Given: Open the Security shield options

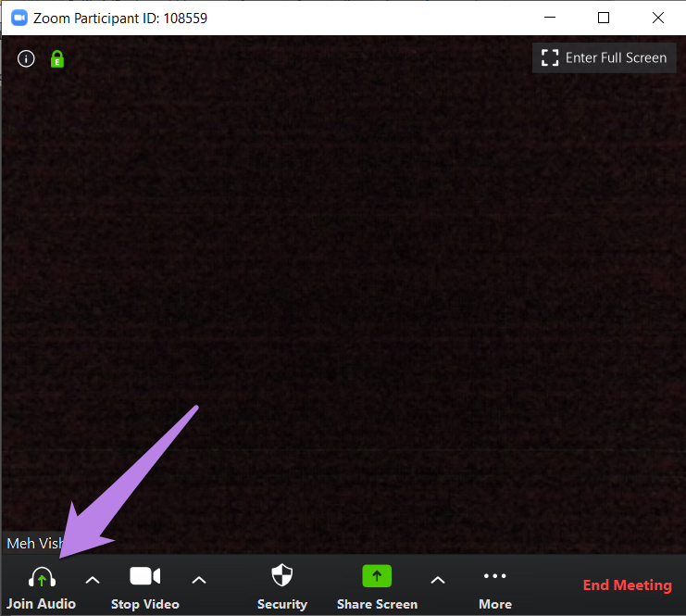Looking at the screenshot, I should tap(282, 576).
